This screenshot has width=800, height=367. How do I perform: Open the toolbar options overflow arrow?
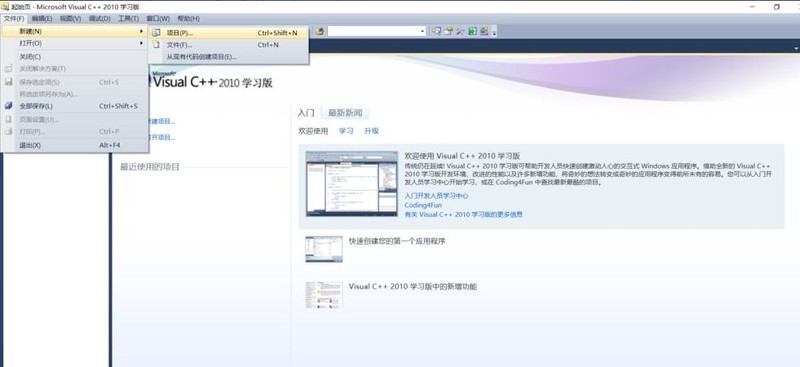[494, 32]
